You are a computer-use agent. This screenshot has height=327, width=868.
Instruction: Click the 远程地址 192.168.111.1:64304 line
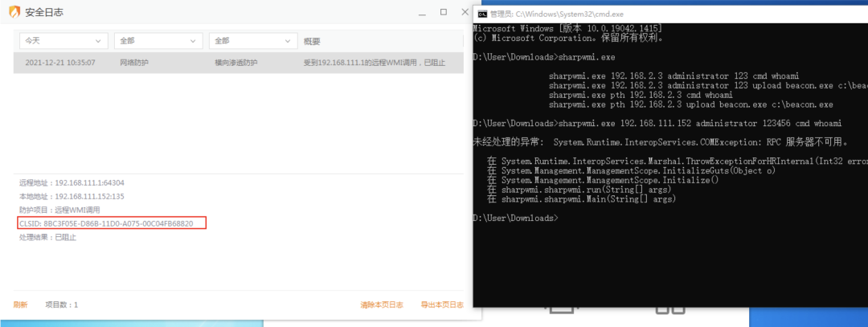72,182
